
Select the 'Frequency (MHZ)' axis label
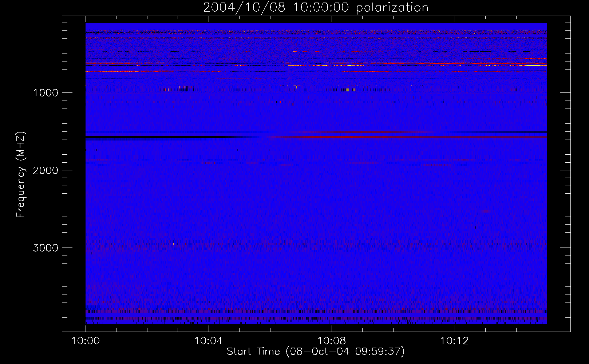pyautogui.click(x=21, y=175)
